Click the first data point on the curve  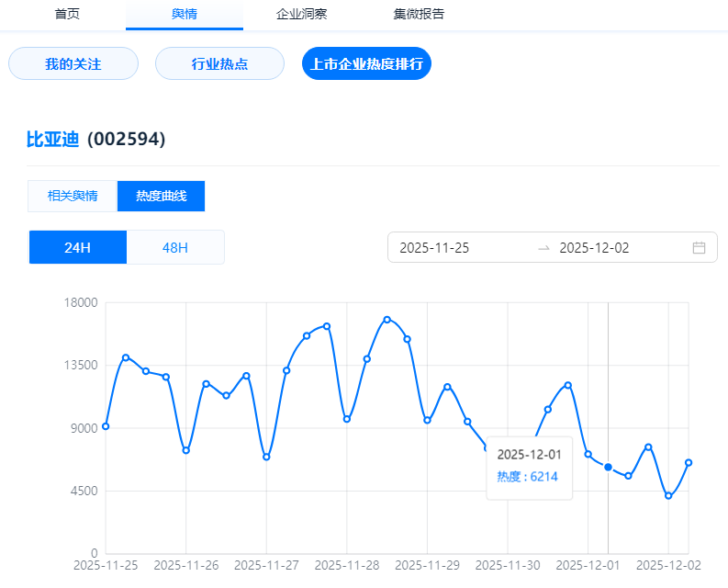(x=106, y=426)
